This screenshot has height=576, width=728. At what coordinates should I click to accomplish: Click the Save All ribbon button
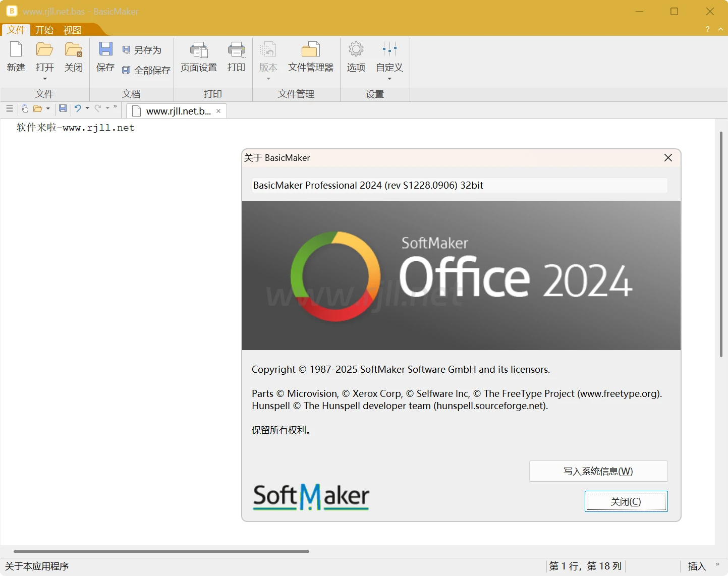click(x=147, y=70)
